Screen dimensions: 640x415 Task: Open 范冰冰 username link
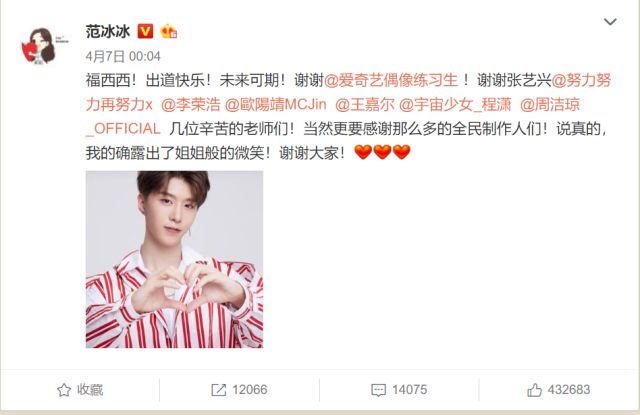coord(108,31)
